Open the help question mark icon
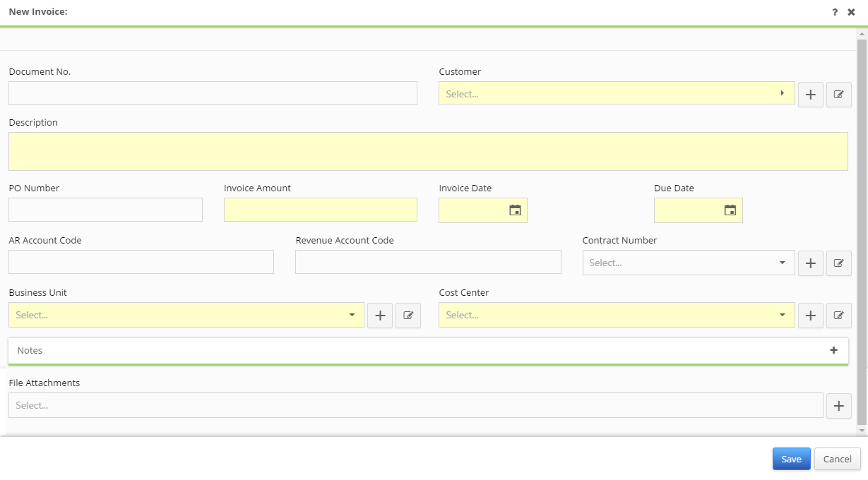 [835, 11]
